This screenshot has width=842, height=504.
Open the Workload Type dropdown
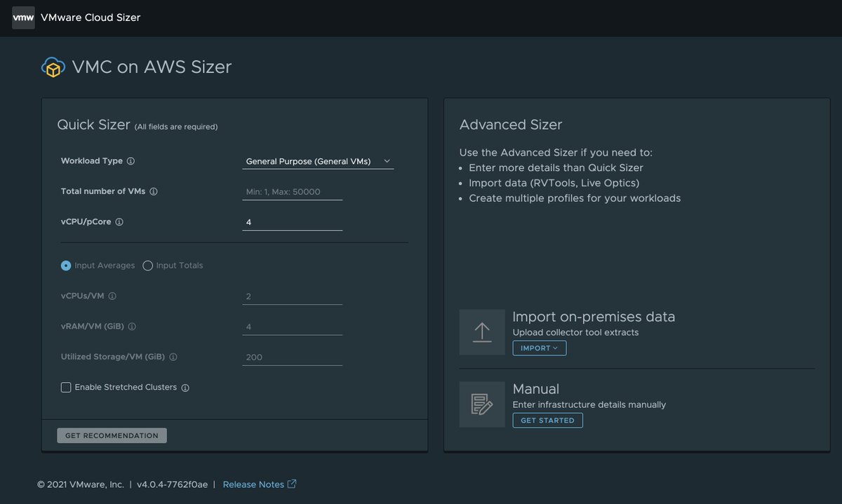[318, 161]
